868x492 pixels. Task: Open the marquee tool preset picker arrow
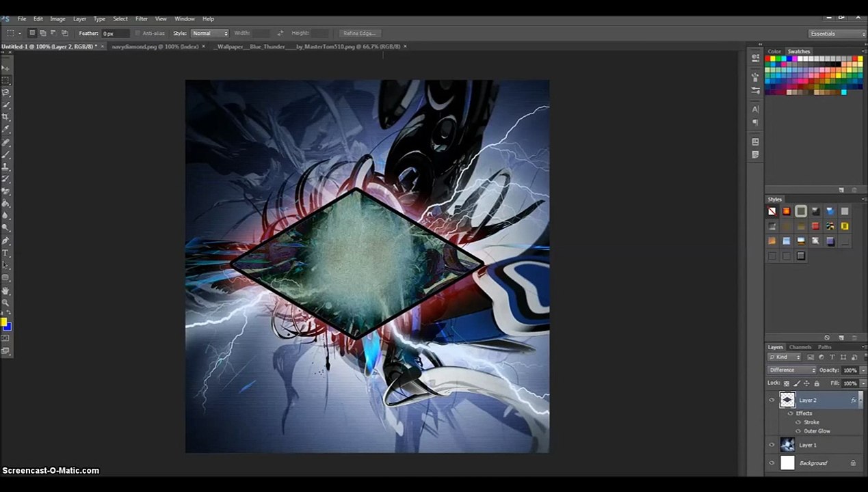(x=19, y=33)
